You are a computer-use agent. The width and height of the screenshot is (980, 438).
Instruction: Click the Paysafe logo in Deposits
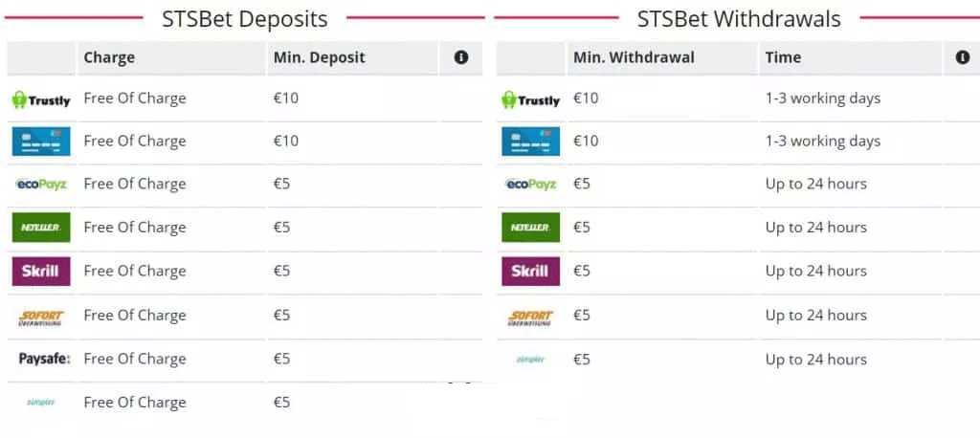coord(44,359)
